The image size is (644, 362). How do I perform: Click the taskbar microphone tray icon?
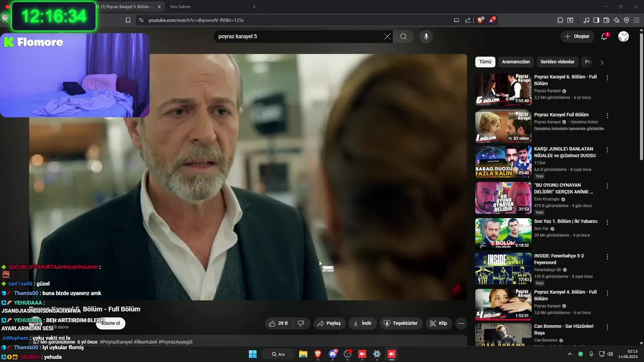point(591,354)
